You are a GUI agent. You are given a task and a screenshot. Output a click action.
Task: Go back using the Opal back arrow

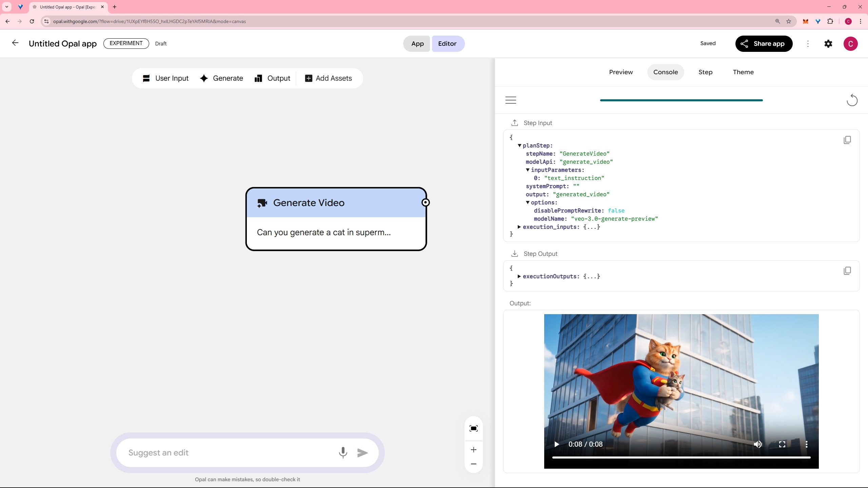click(15, 43)
